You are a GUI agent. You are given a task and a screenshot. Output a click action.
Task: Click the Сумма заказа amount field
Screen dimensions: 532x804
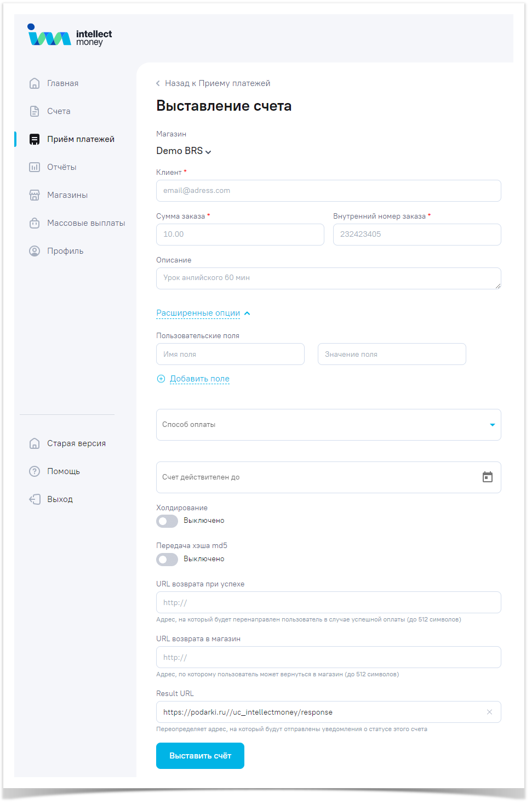pos(240,235)
